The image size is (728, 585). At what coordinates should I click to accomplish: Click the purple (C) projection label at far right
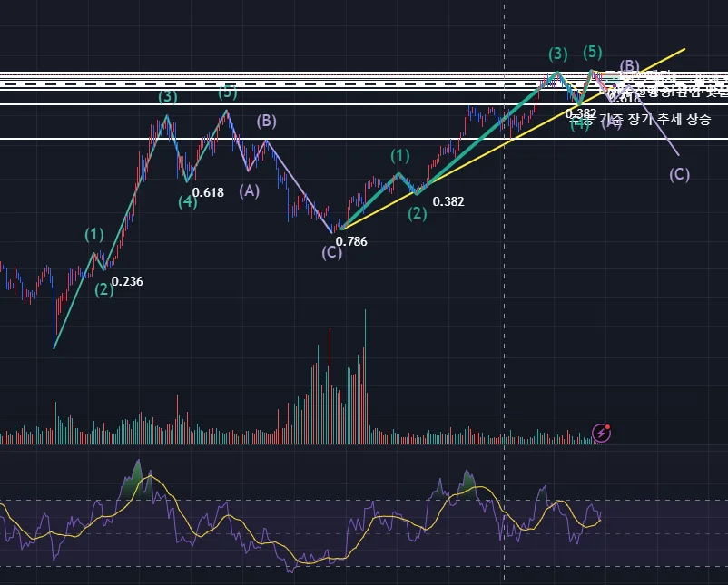[x=679, y=175]
